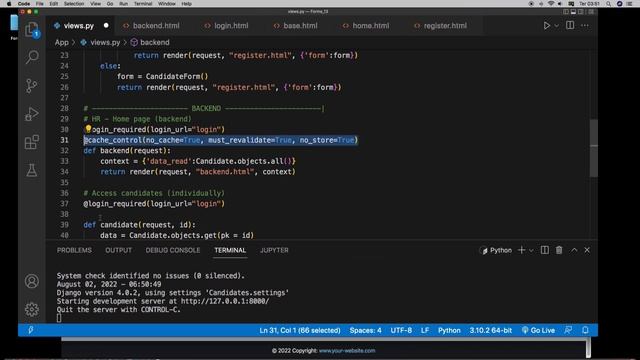Run the Python file with play button

(x=547, y=25)
